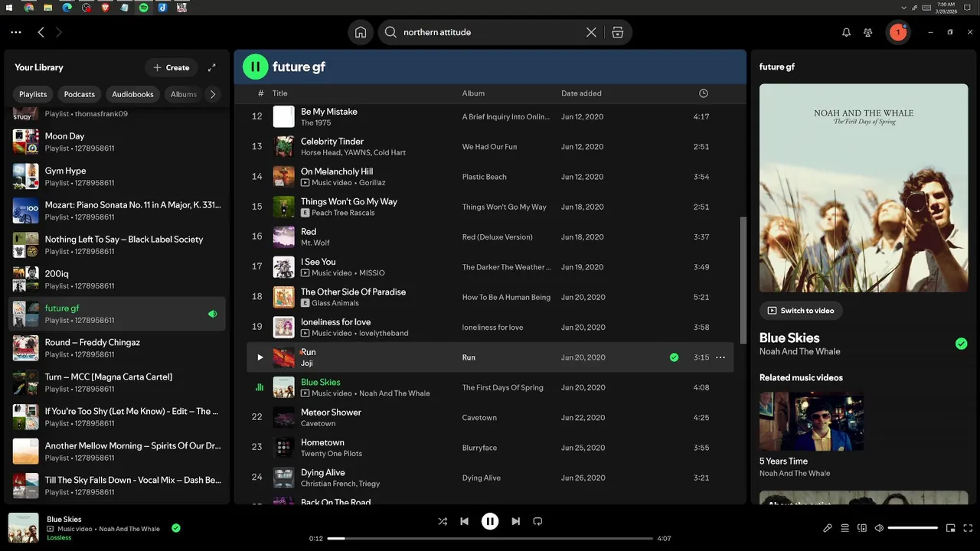Viewport: 980px width, 551px height.
Task: Open Friend Activity icon
Action: (867, 32)
